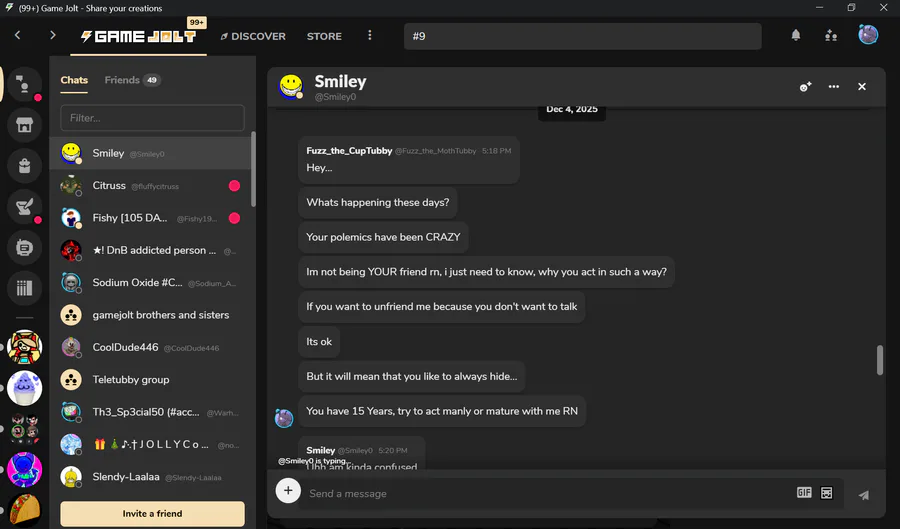Open the add members icon in chat header
This screenshot has height=529, width=900.
coord(805,87)
